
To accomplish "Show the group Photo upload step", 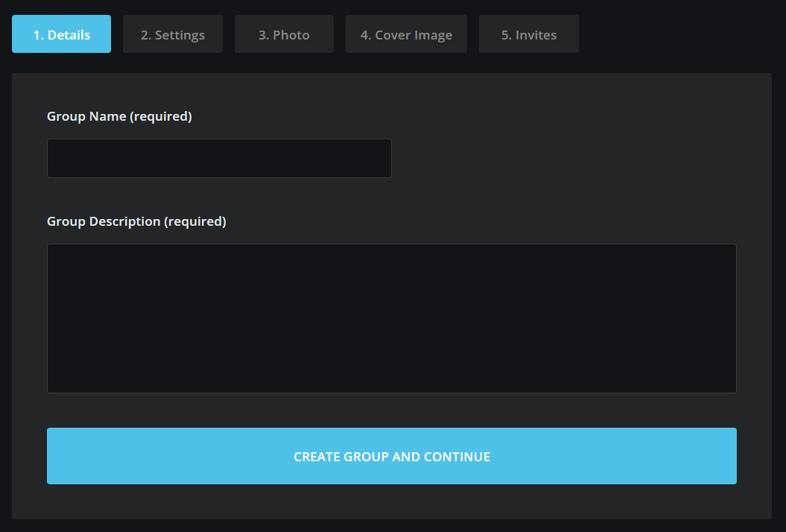I will pyautogui.click(x=284, y=34).
